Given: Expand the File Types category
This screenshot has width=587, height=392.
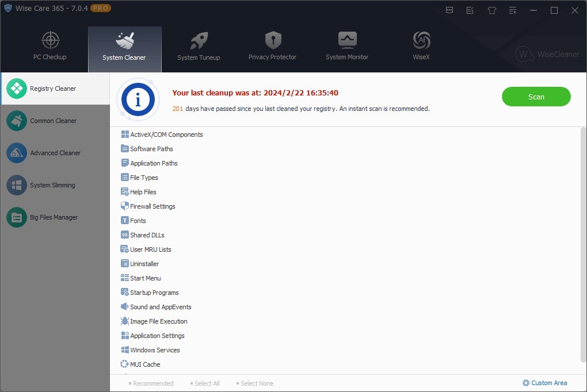Looking at the screenshot, I should pyautogui.click(x=145, y=177).
